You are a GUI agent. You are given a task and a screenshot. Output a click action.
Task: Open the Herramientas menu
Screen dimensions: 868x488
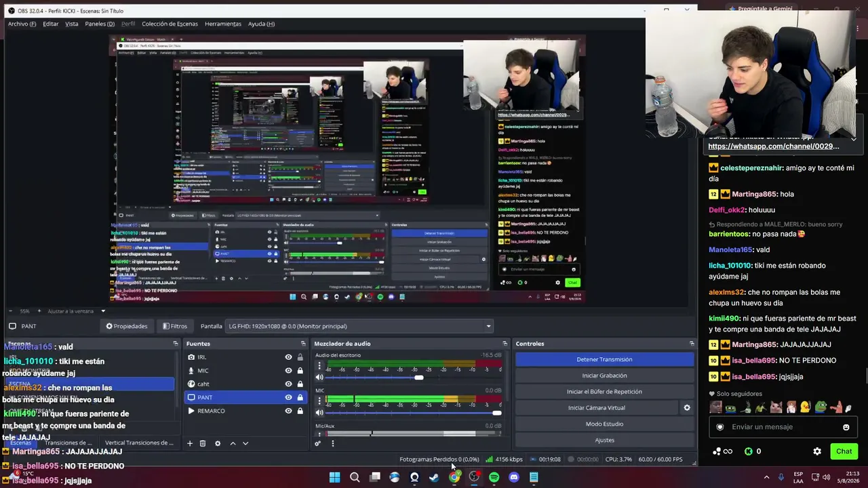click(222, 24)
